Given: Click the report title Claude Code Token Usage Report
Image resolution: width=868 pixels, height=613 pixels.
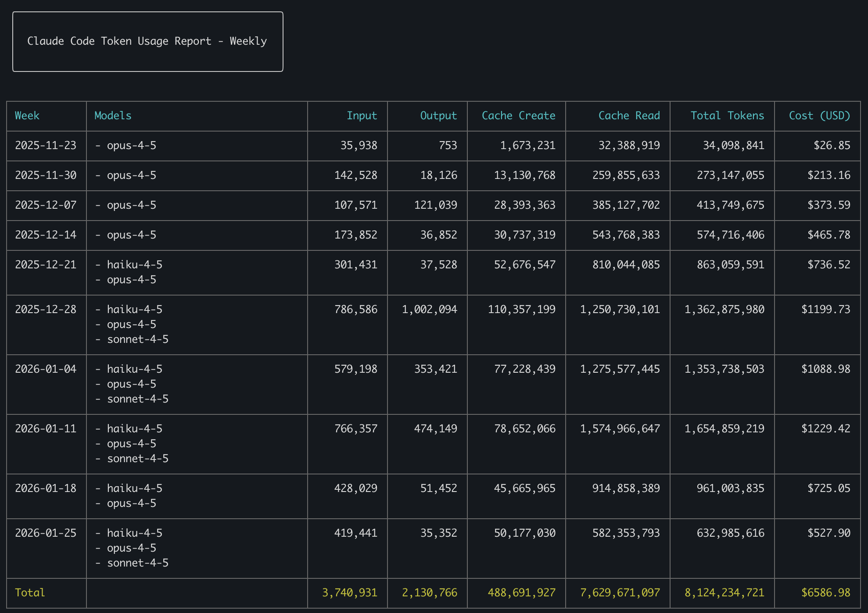Looking at the screenshot, I should tap(147, 40).
